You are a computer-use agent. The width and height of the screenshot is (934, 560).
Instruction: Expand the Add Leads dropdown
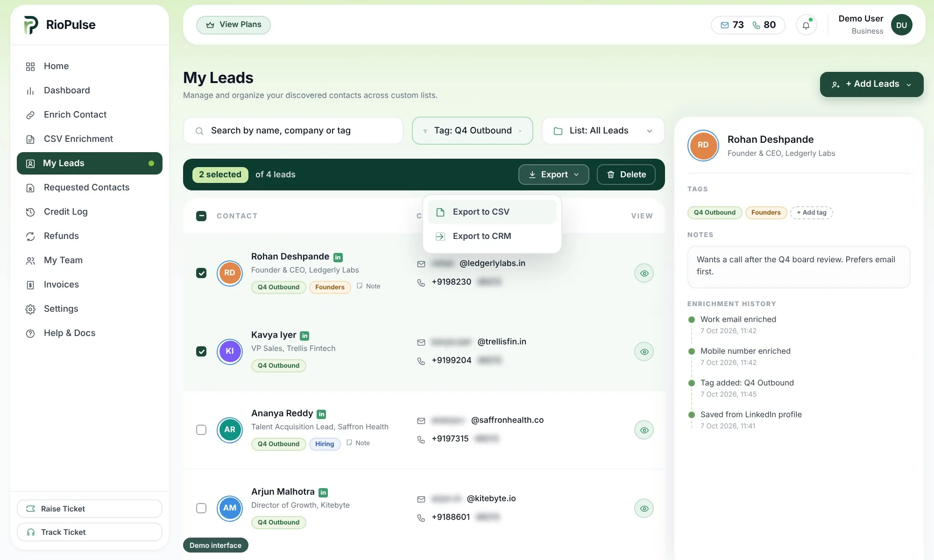871,84
